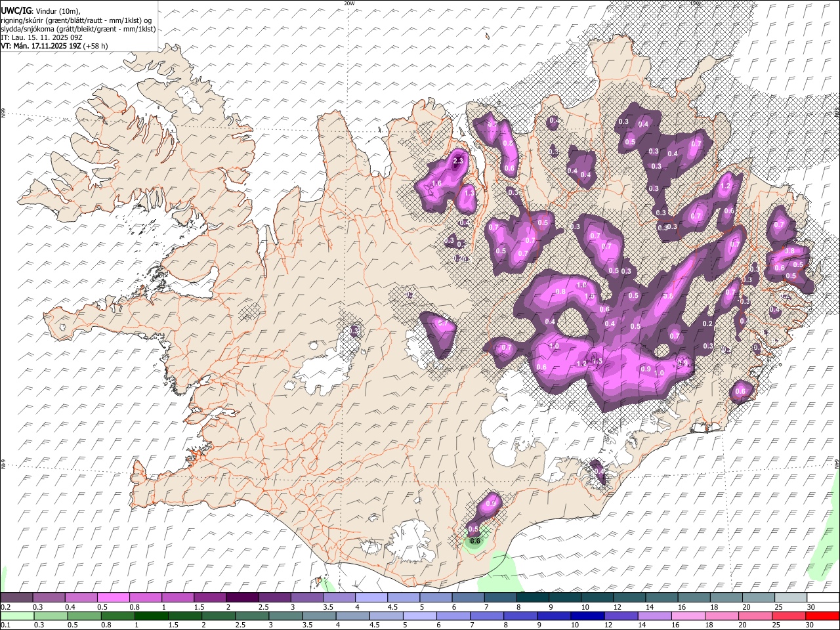The image size is (840, 630).
Task: Pick the 0.4 swatch in purple snow scale
Action: point(81,597)
